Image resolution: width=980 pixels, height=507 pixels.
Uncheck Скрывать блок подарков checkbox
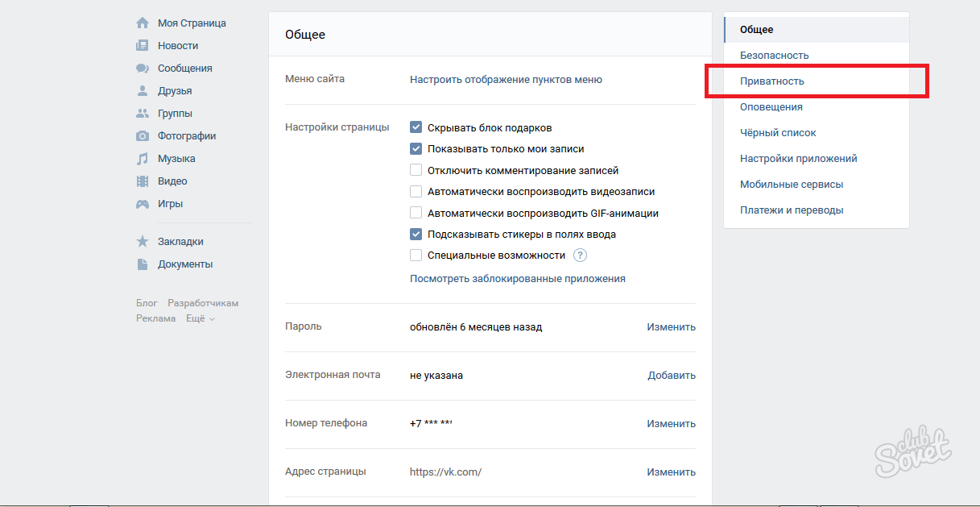click(416, 127)
